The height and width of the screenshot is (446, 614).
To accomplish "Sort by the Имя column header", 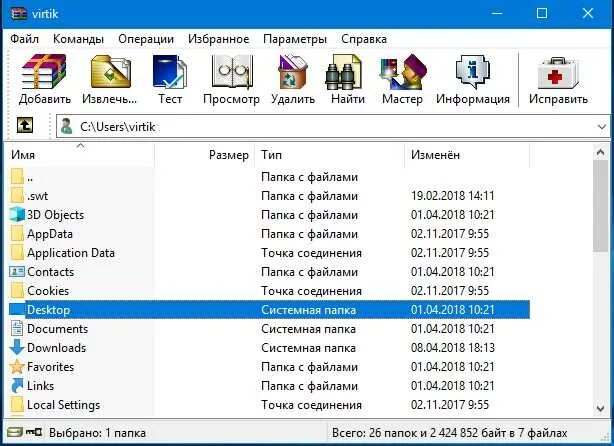I will coord(79,155).
